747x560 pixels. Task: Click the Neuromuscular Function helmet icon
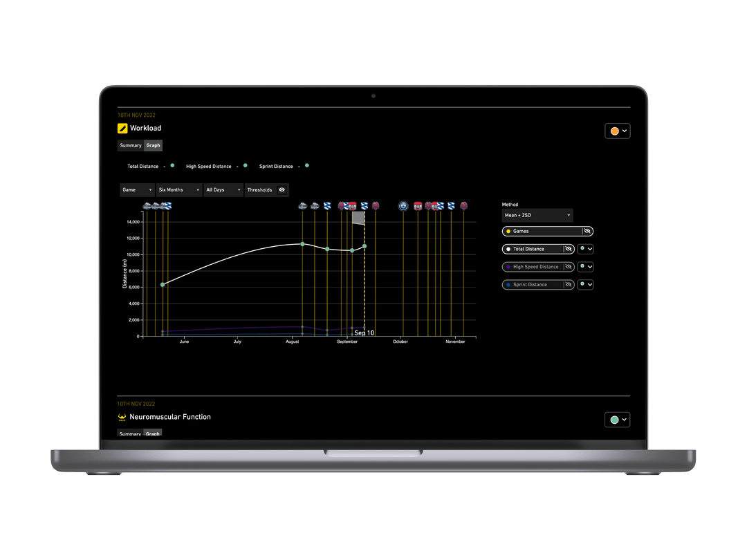coord(122,416)
